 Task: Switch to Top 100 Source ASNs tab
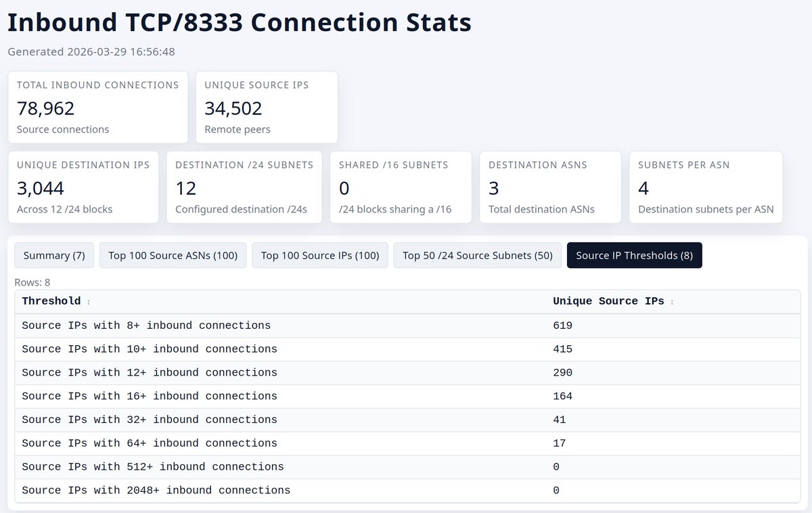(173, 255)
